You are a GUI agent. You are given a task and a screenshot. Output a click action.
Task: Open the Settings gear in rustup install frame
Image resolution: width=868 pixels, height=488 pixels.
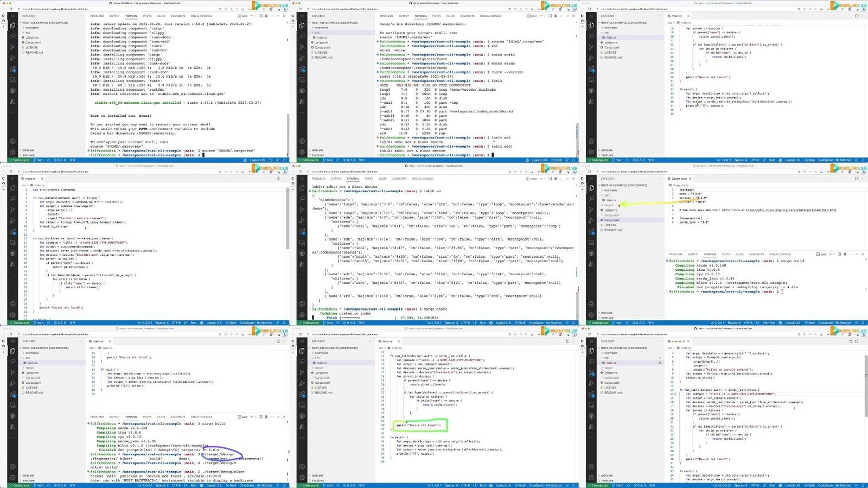point(12,152)
